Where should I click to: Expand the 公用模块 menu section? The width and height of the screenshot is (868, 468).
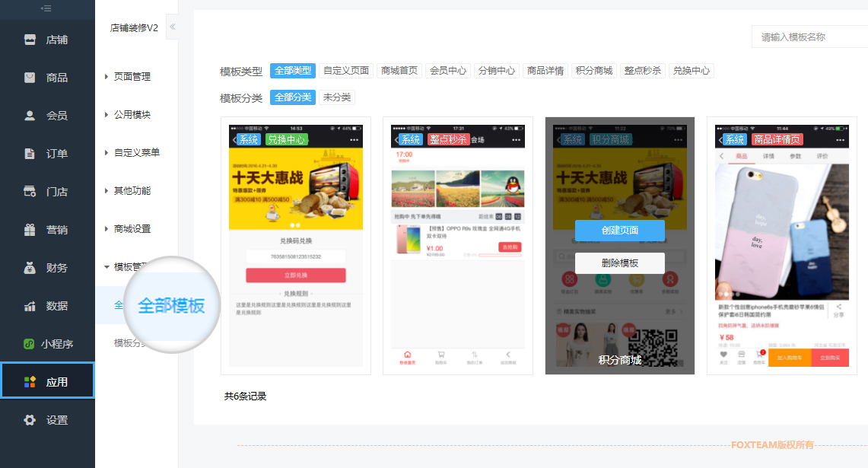click(x=131, y=115)
